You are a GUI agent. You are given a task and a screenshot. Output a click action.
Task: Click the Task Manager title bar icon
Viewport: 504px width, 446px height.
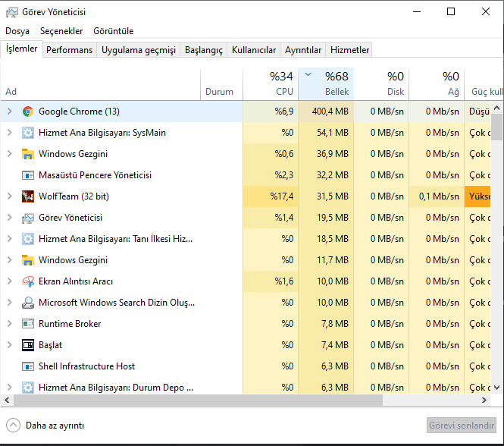(x=12, y=12)
